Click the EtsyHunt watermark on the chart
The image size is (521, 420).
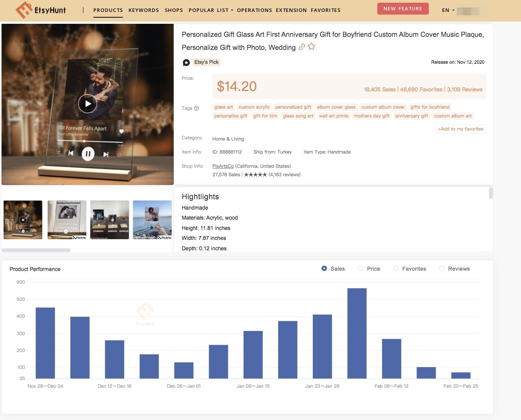[145, 313]
